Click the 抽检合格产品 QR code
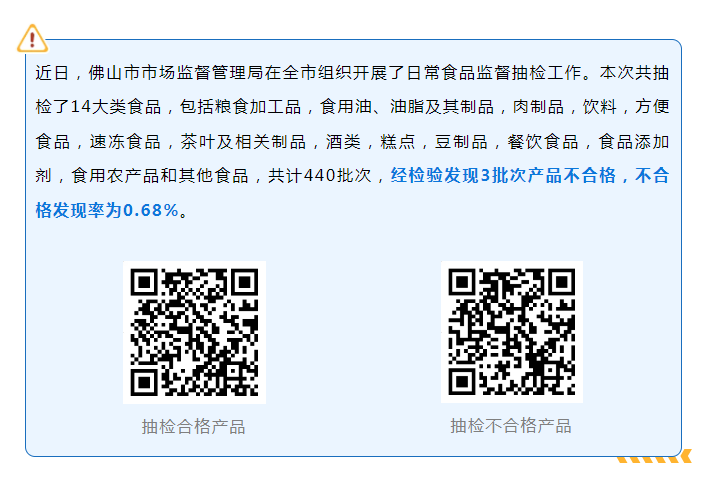Image resolution: width=716 pixels, height=482 pixels. coord(195,332)
